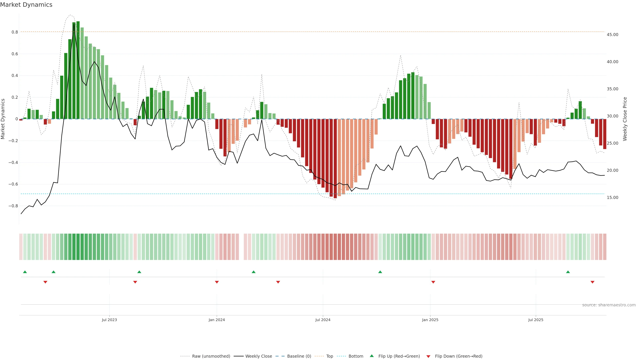Image resolution: width=644 pixels, height=362 pixels.
Task: Click the Flip Down legend triangle icon
Action: click(428, 356)
